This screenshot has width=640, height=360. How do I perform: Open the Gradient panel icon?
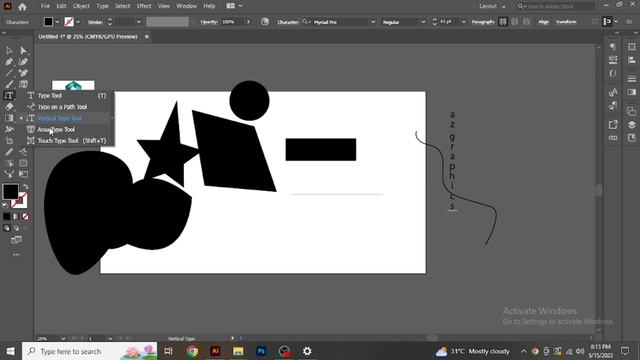coord(631,92)
